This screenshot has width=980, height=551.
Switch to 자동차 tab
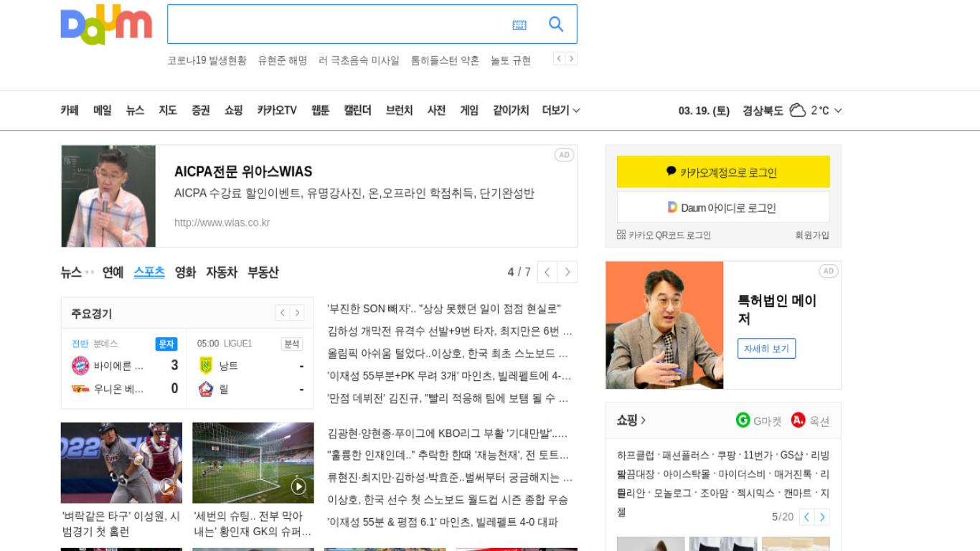(x=222, y=273)
